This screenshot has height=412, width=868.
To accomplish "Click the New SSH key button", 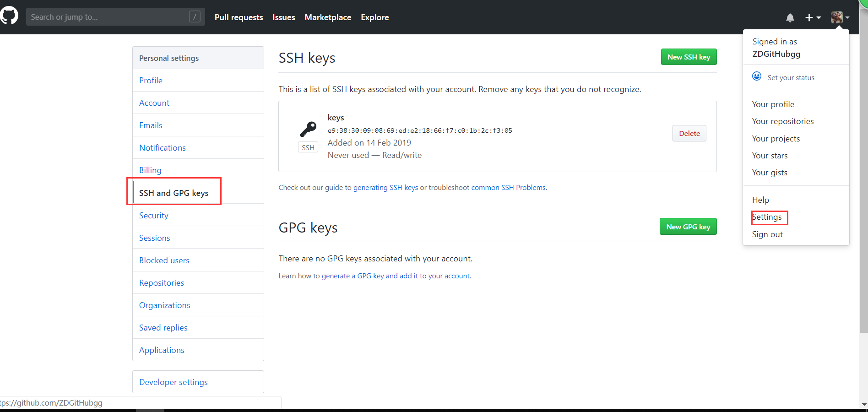I will (x=689, y=57).
